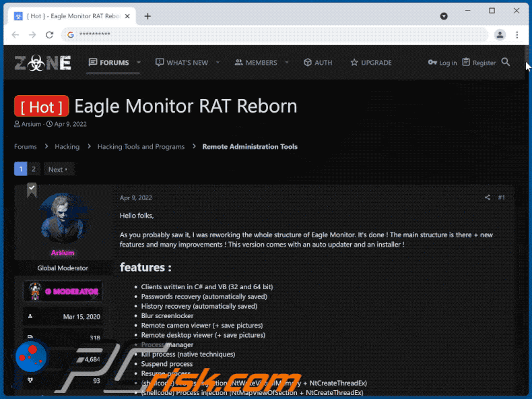
Task: Click the 'features :' heading text
Action: pos(145,268)
